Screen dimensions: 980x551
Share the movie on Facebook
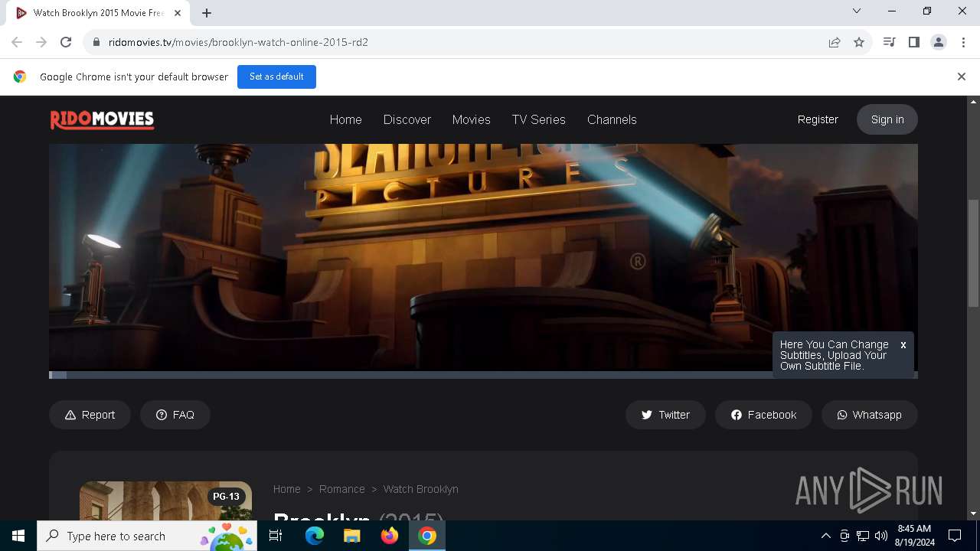pyautogui.click(x=763, y=415)
